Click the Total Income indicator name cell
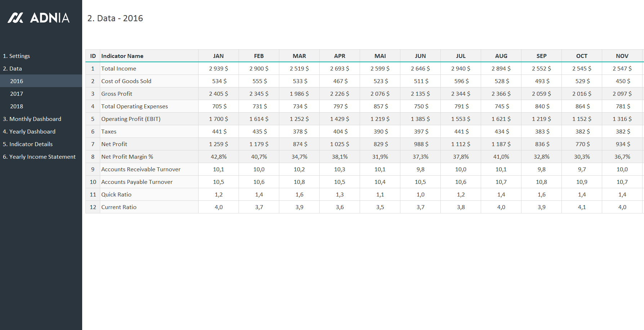The height and width of the screenshot is (330, 644). point(119,68)
